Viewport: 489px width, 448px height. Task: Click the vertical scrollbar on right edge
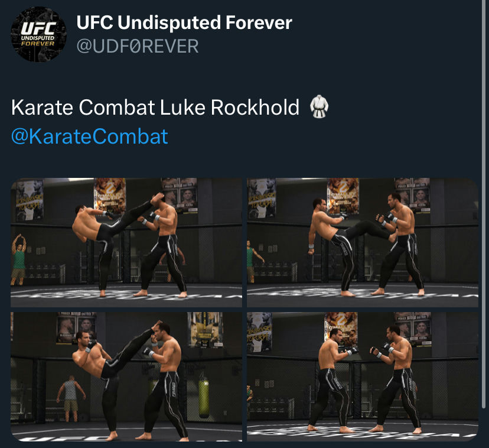(x=483, y=204)
